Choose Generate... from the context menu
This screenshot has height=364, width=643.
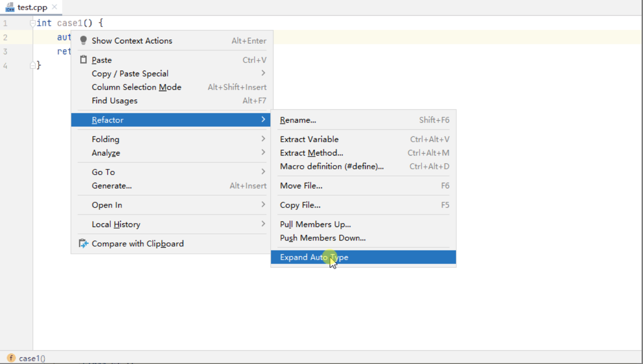click(x=172, y=186)
